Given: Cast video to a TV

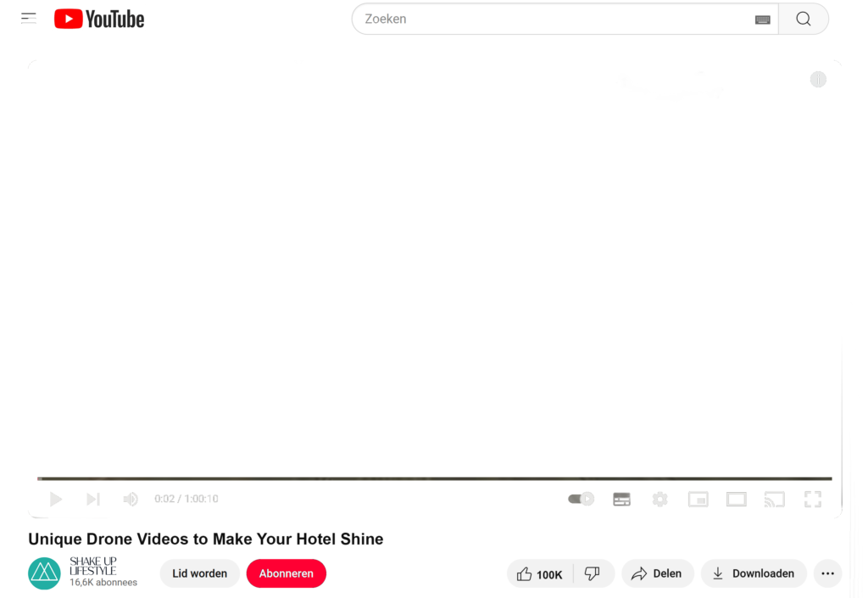Looking at the screenshot, I should (775, 499).
